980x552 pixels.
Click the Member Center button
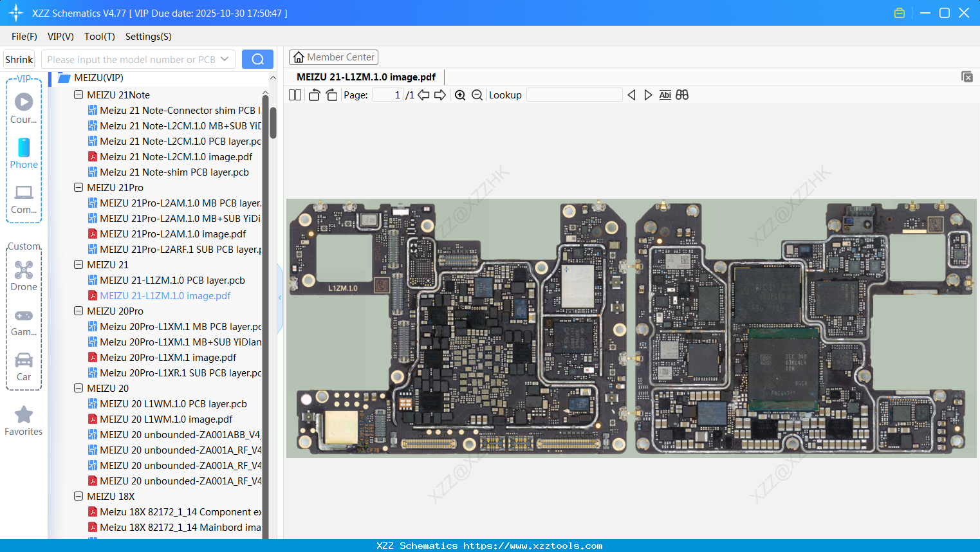[x=333, y=57]
